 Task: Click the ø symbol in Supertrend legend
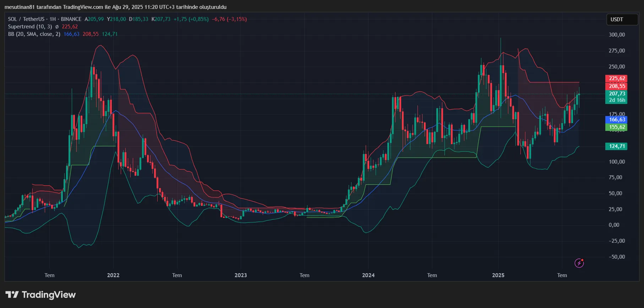(x=57, y=27)
